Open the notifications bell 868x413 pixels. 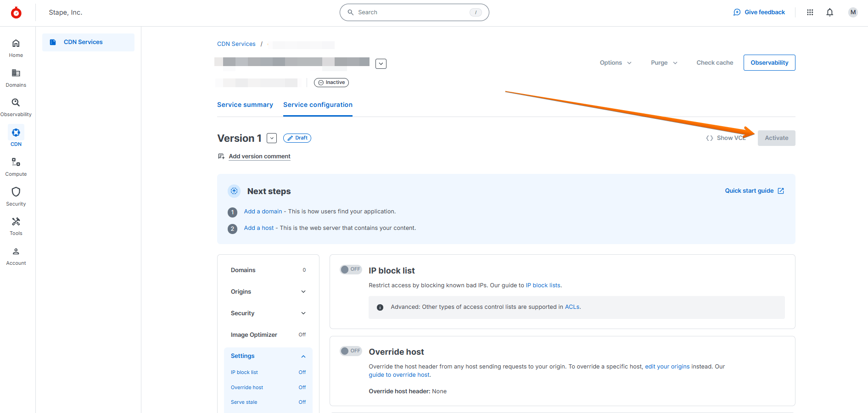pos(830,12)
